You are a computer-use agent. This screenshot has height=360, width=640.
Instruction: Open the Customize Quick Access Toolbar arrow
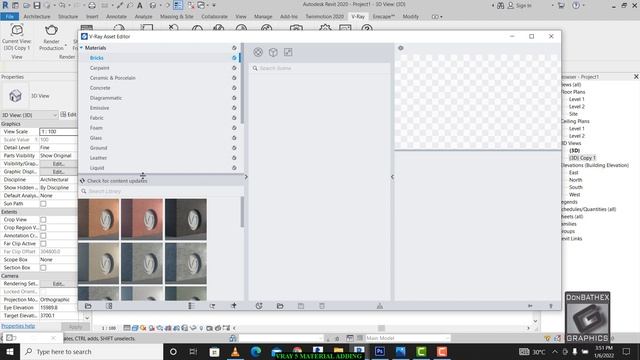click(x=214, y=5)
